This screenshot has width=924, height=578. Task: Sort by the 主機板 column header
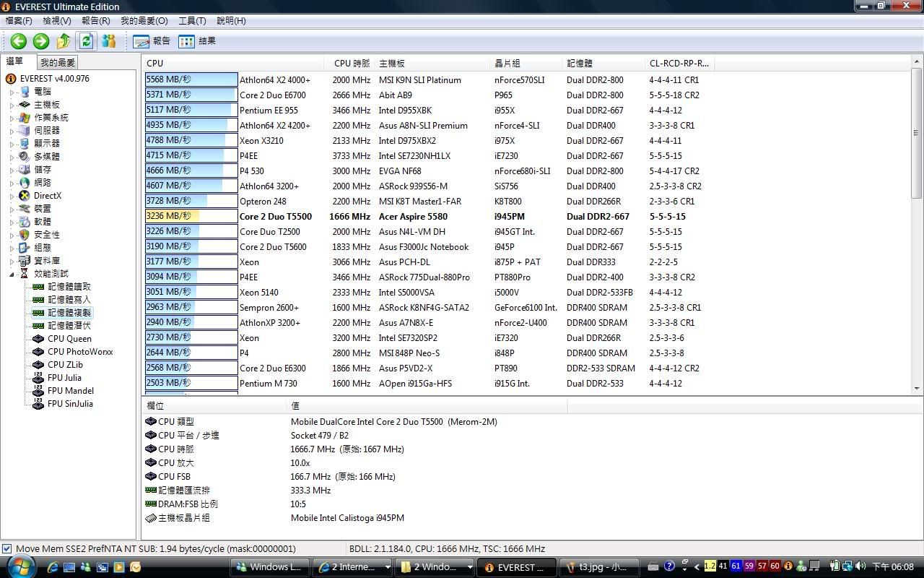pyautogui.click(x=432, y=63)
